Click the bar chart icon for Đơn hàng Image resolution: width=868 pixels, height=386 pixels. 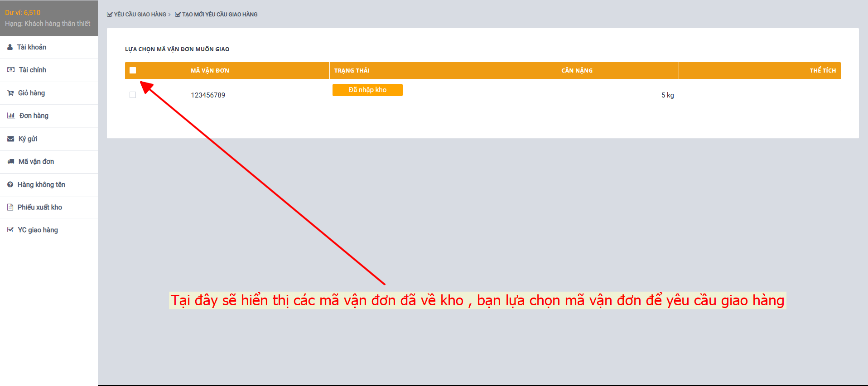[x=11, y=116]
